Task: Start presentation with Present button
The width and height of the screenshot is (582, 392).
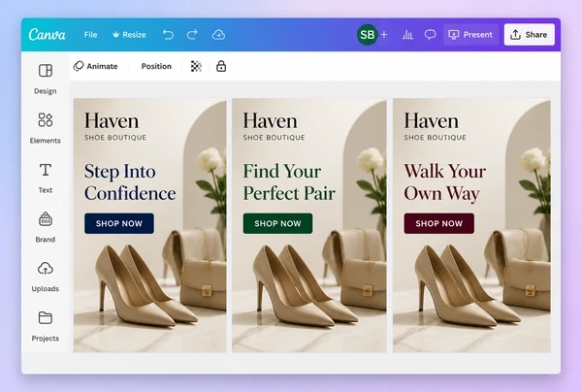Action: [x=470, y=35]
